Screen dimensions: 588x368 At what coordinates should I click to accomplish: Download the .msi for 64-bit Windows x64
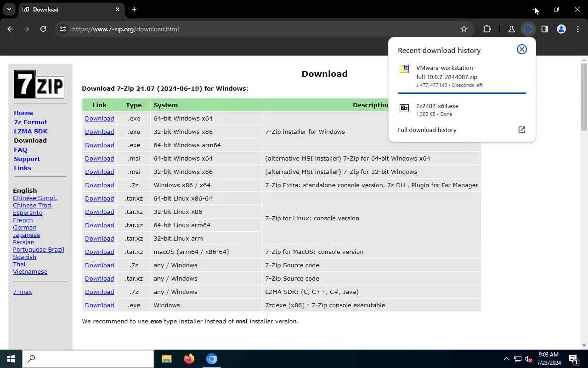[99, 158]
